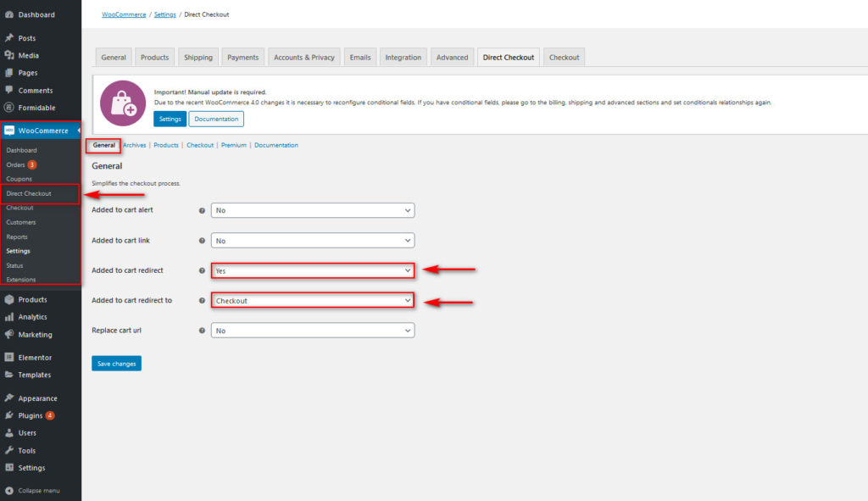Click the purple Direct Checkout bag logo
868x501 pixels.
pos(123,103)
